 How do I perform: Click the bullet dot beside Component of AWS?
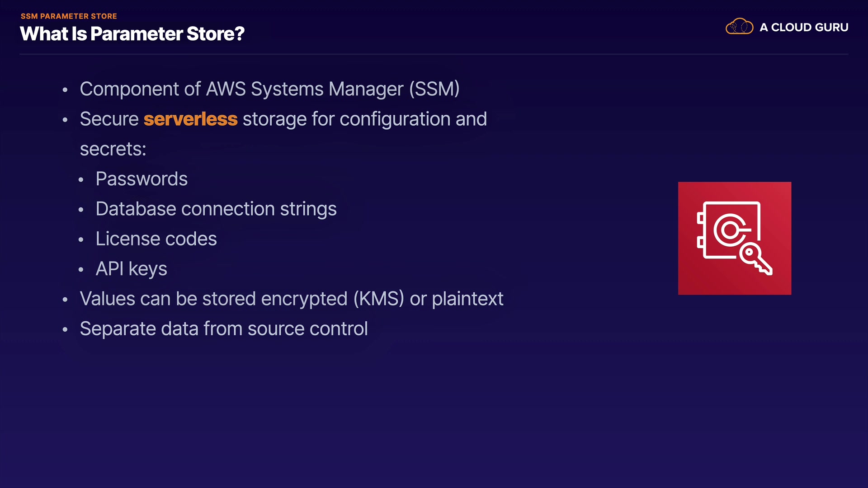click(65, 90)
